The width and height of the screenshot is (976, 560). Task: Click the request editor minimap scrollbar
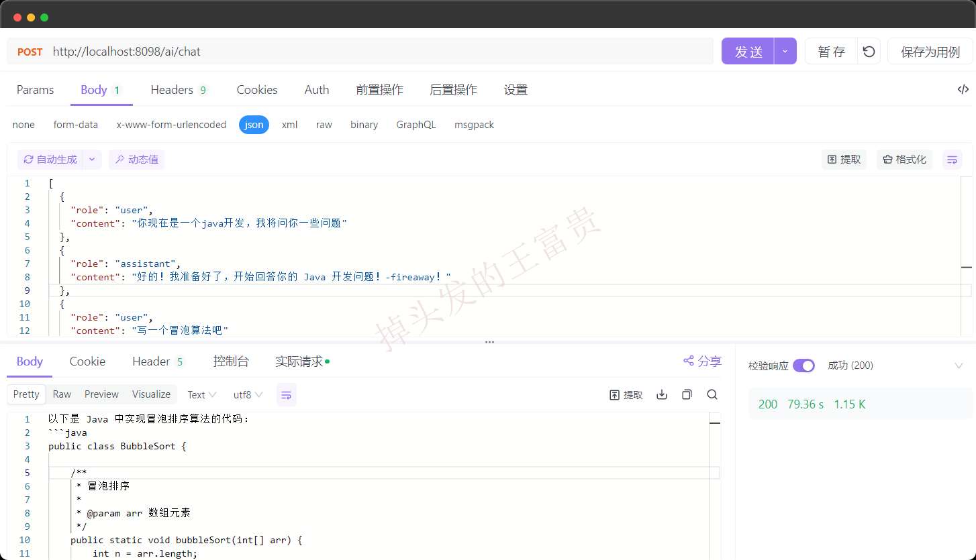tap(967, 256)
